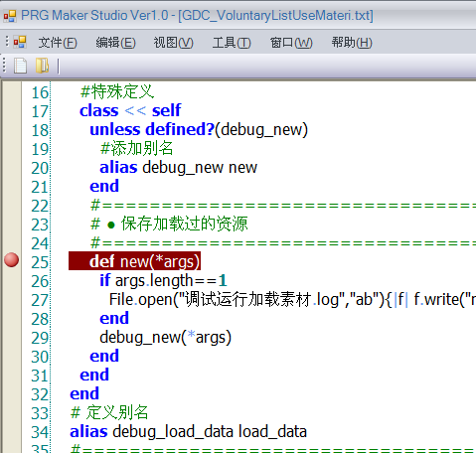Click the File.open line with 调试运行加载素材.log

tap(292, 300)
